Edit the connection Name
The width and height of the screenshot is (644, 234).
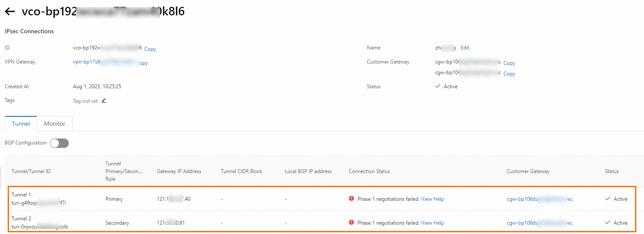click(465, 48)
